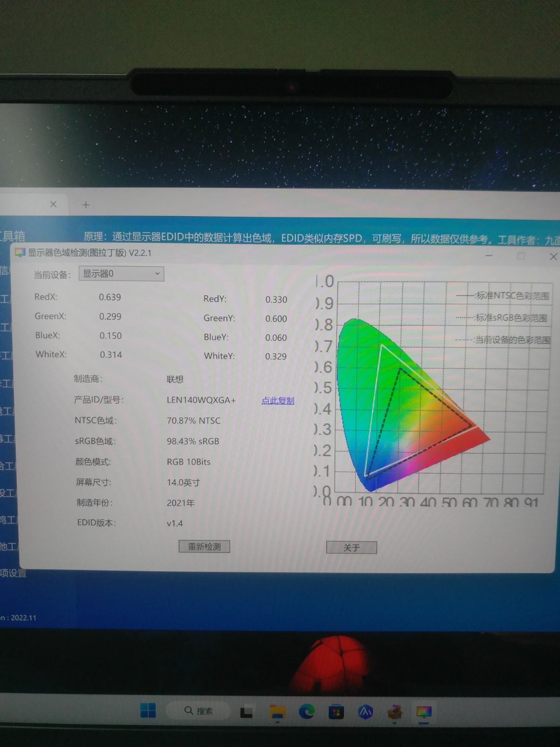The width and height of the screenshot is (560, 747).
Task: Open Microsoft Store from the taskbar
Action: (x=336, y=712)
